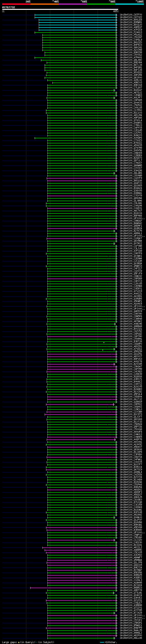Click the red 20% identity legend segment
The height and width of the screenshot is (644, 146).
click(x=16, y=4)
